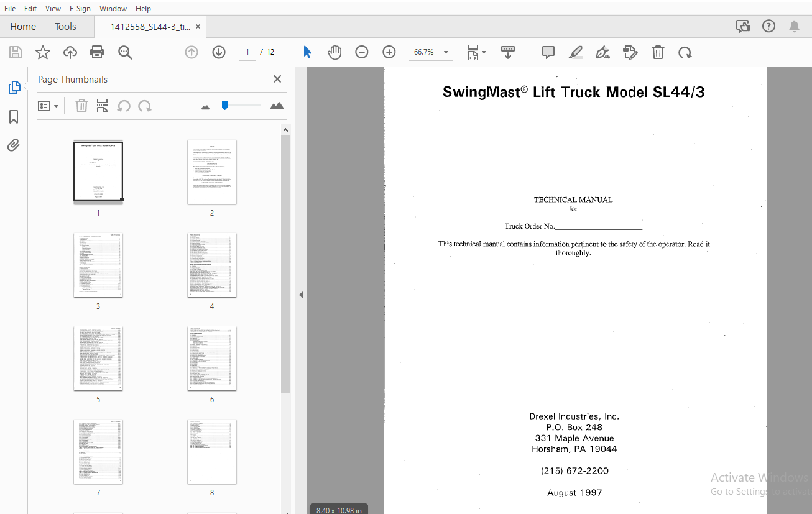Screen dimensions: 812x514
Task: Activate the Hand pan tool
Action: (x=334, y=52)
